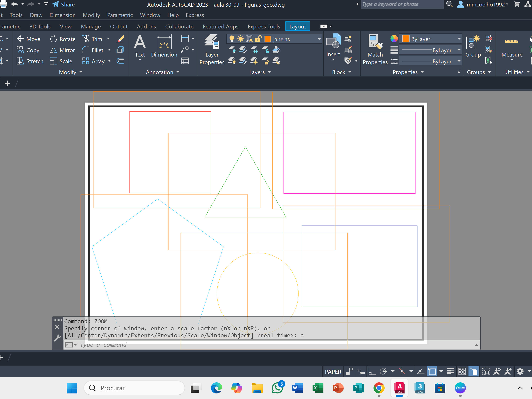Screen dimensions: 532x399
Task: Open the Parametric menu
Action: pyautogui.click(x=120, y=15)
